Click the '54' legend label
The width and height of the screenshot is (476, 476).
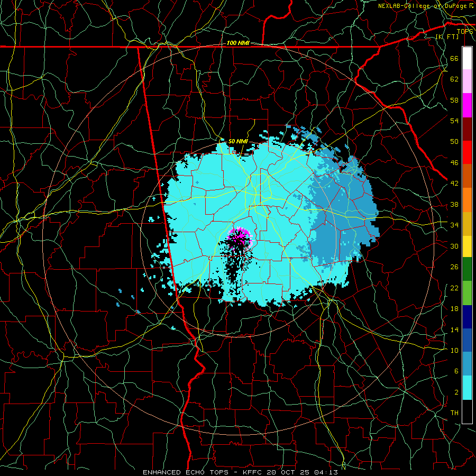(454, 121)
